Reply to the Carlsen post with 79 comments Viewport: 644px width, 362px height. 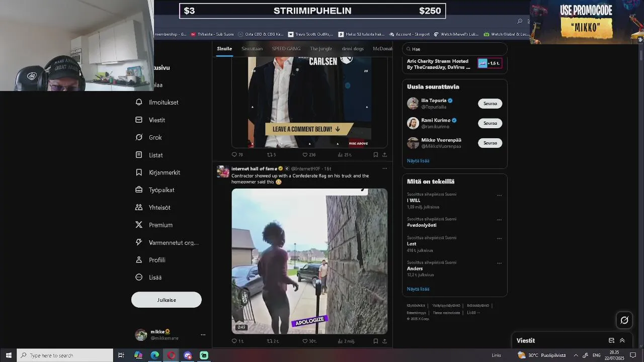tap(234, 155)
